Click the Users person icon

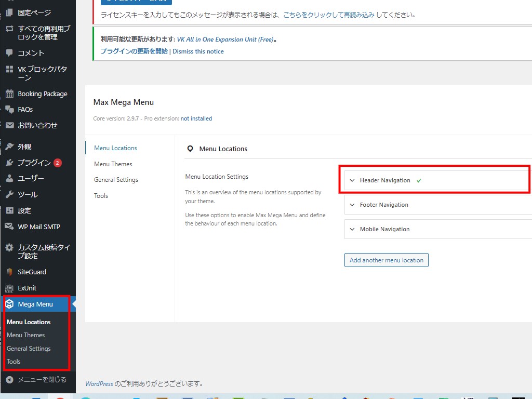9,179
